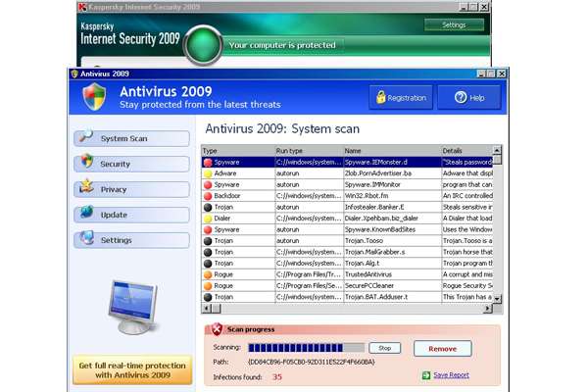Viewport: 588px width, 392px height.
Task: Click the horizontal scroll right arrow
Action: (487, 309)
